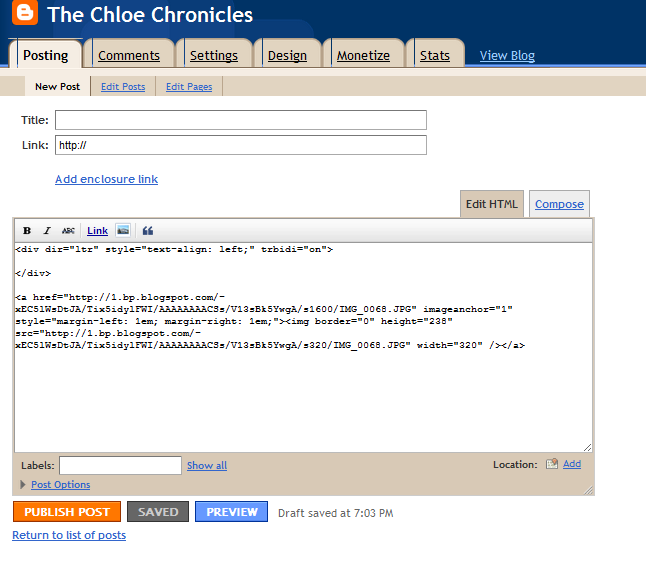646x576 pixels.
Task: Click the Publish Post button
Action: (x=67, y=511)
